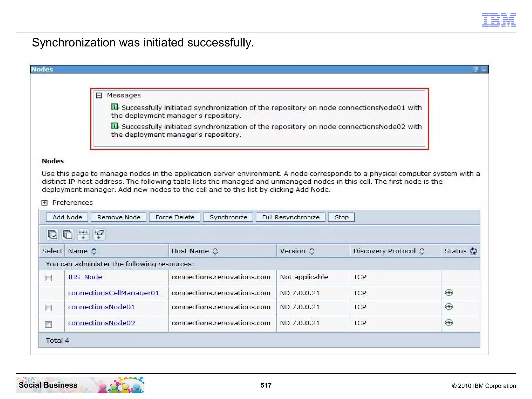Sort by Host Name column arrows
The image size is (532, 399).
coord(215,251)
